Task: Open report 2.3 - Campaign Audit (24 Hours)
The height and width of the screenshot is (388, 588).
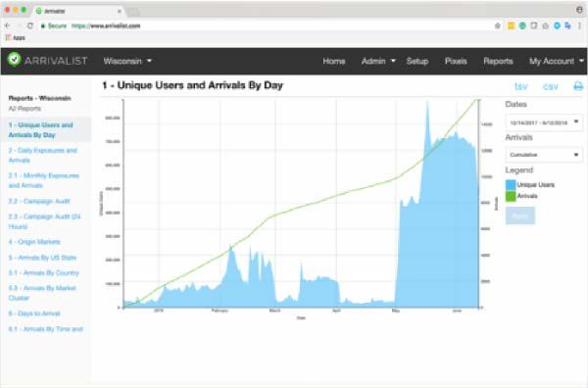Action: point(44,221)
